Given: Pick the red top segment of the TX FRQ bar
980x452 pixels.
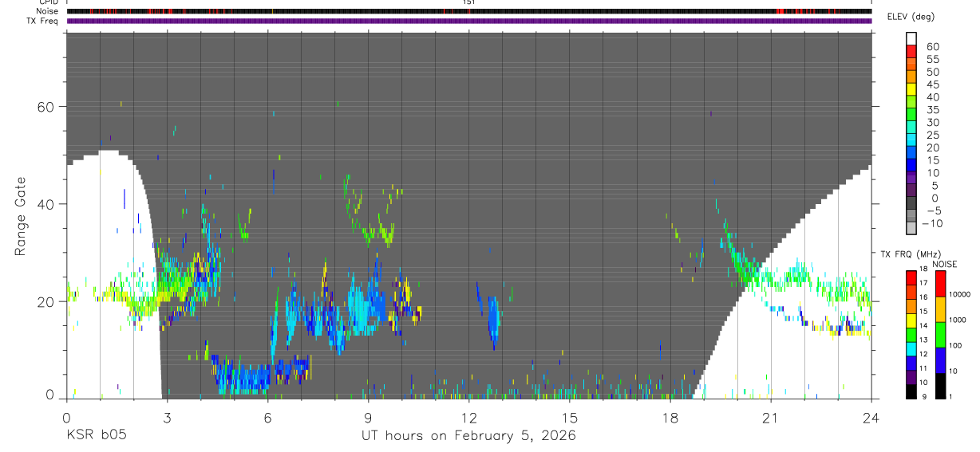Looking at the screenshot, I should point(911,277).
